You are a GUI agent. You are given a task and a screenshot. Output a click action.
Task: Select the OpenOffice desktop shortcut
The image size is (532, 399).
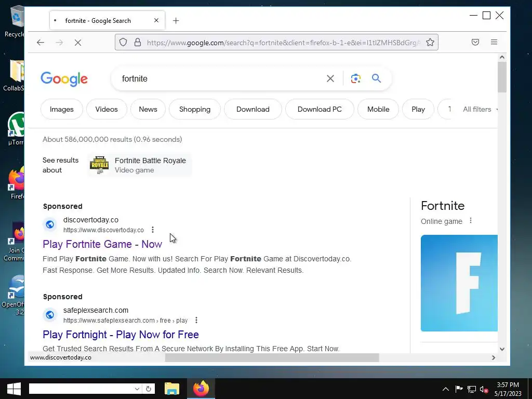pyautogui.click(x=14, y=295)
